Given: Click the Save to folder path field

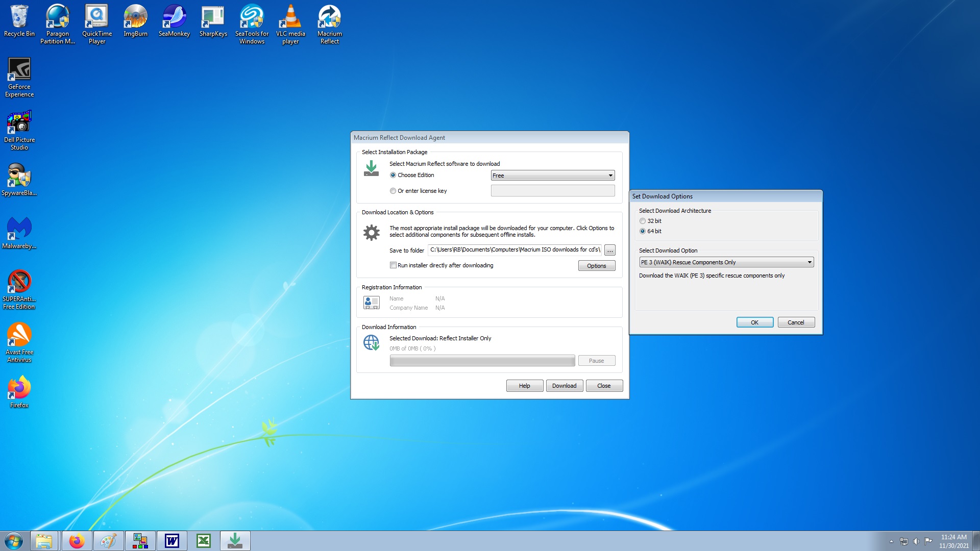Looking at the screenshot, I should pos(515,250).
